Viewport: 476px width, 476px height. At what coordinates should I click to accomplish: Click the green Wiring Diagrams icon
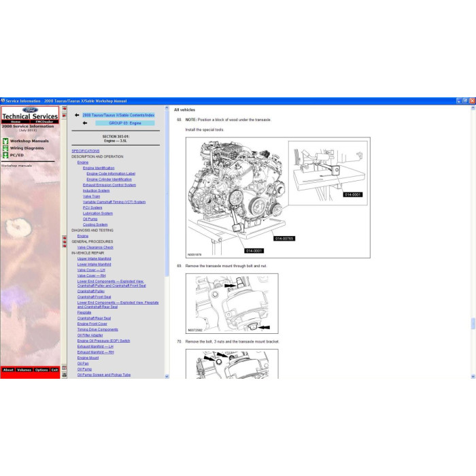tap(5, 148)
